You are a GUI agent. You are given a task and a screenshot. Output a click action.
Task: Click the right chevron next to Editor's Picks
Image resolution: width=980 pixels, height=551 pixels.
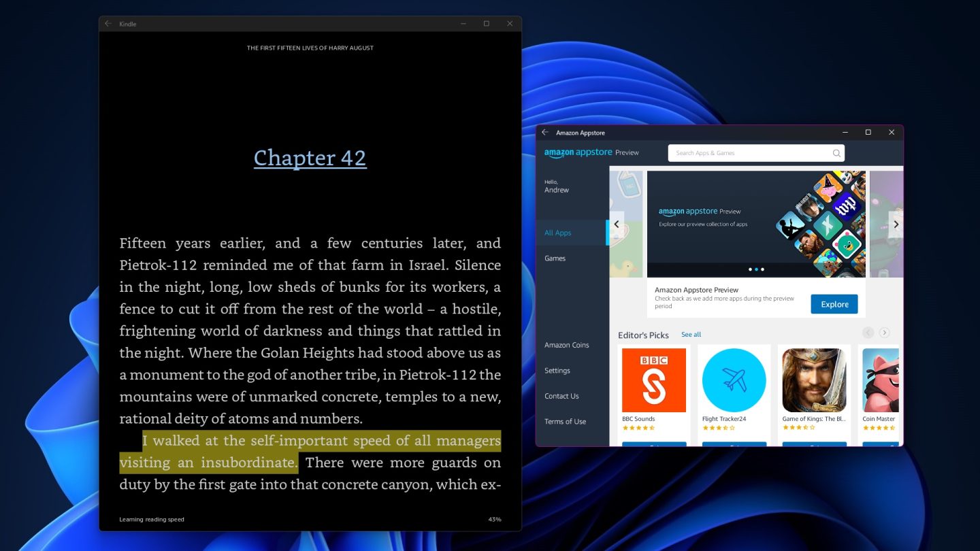pos(884,333)
